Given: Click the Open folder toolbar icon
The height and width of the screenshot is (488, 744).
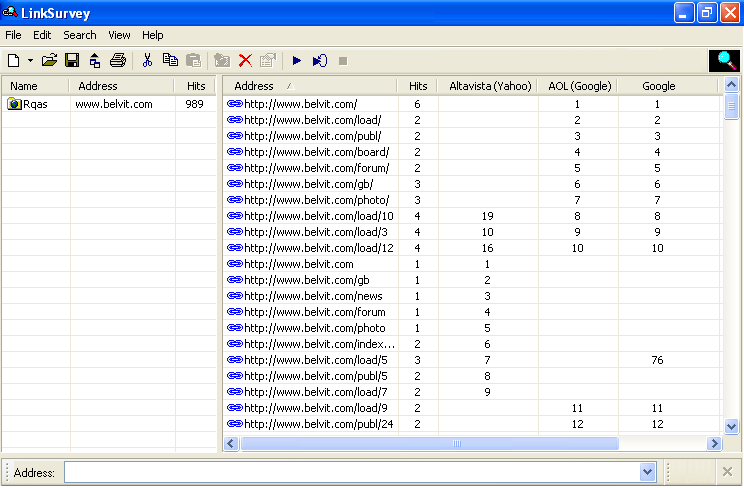Looking at the screenshot, I should [49, 60].
